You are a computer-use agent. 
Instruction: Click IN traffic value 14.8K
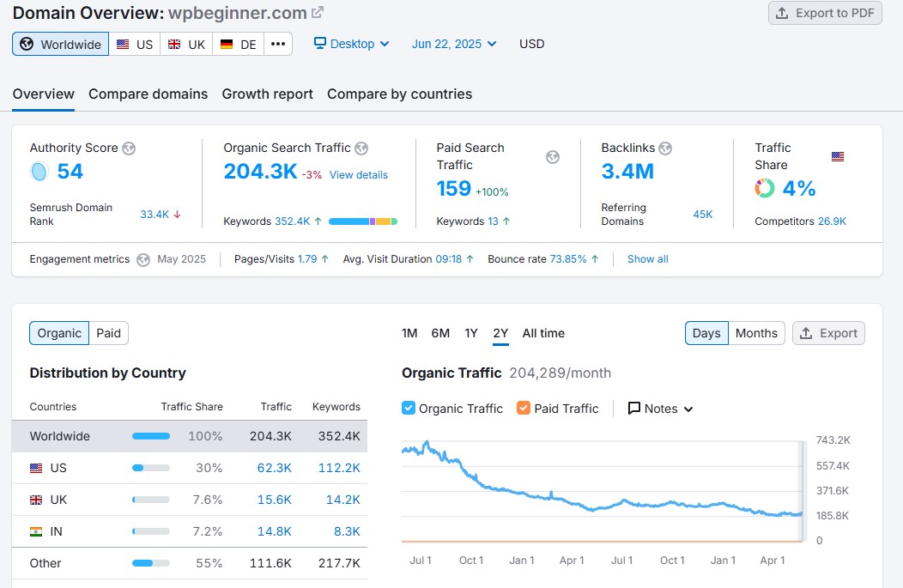coord(274,531)
